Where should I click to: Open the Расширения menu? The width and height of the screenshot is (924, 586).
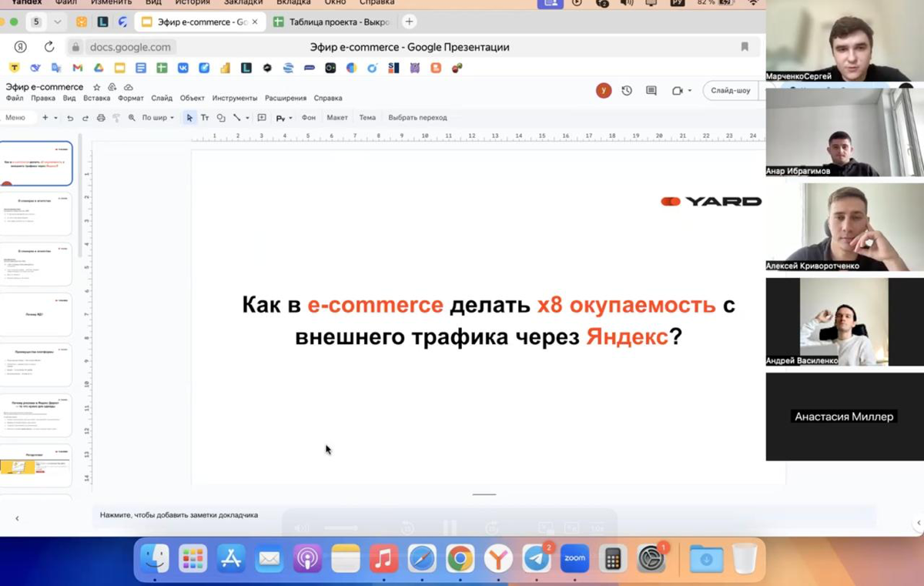(286, 98)
